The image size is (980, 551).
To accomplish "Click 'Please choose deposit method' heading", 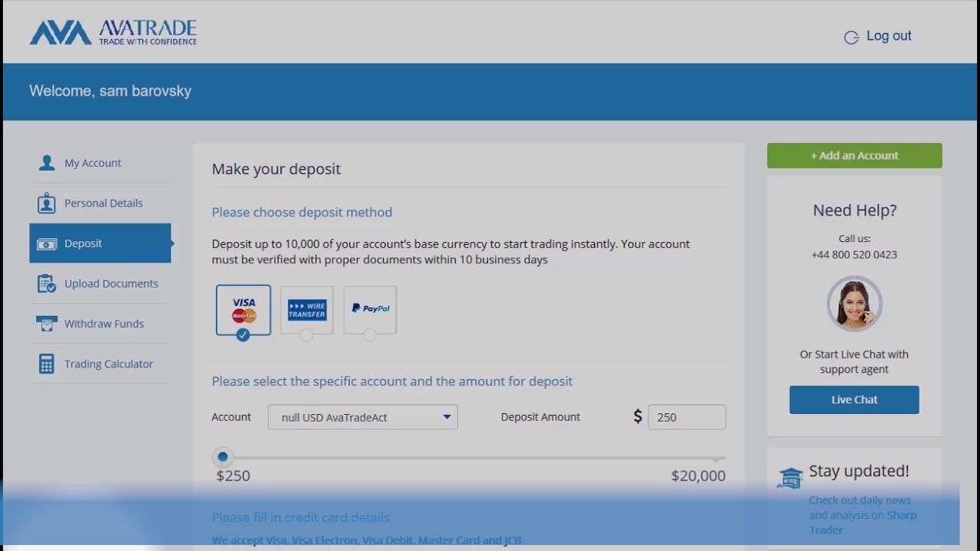I will pos(302,212).
